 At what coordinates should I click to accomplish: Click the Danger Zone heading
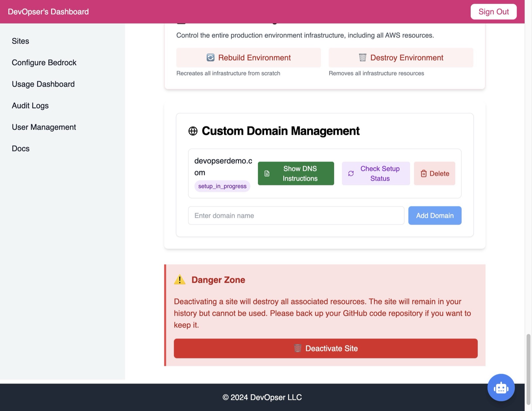pyautogui.click(x=218, y=280)
